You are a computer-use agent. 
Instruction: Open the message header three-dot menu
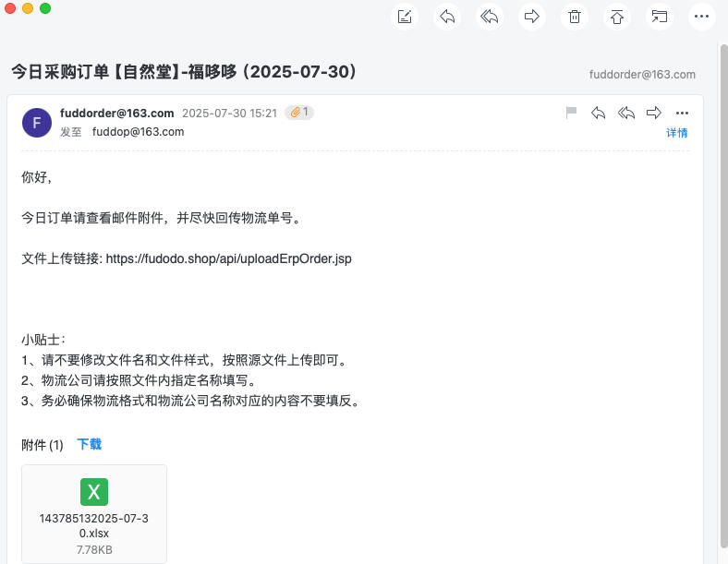coord(683,113)
